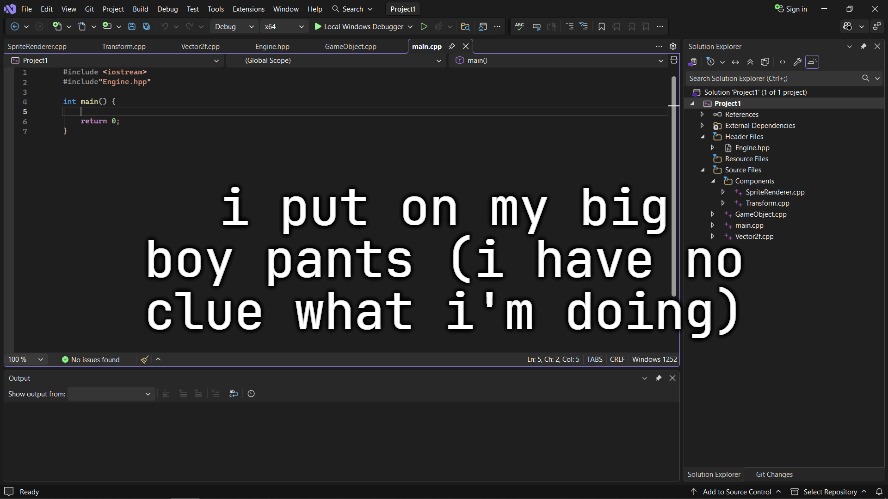Click the Show All Files icon
Image resolution: width=888 pixels, height=499 pixels.
tap(765, 62)
